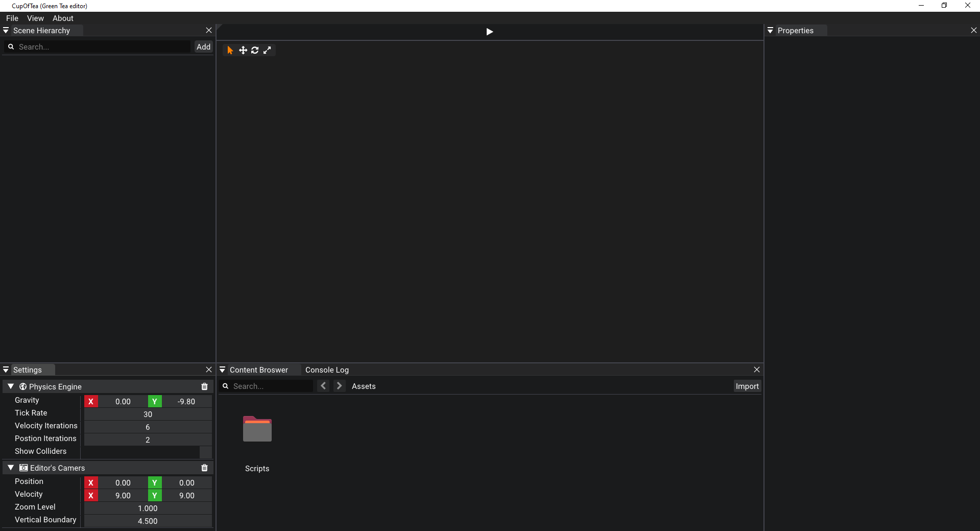The height and width of the screenshot is (531, 980).
Task: Click Velocity Iterations value field
Action: 148,427
